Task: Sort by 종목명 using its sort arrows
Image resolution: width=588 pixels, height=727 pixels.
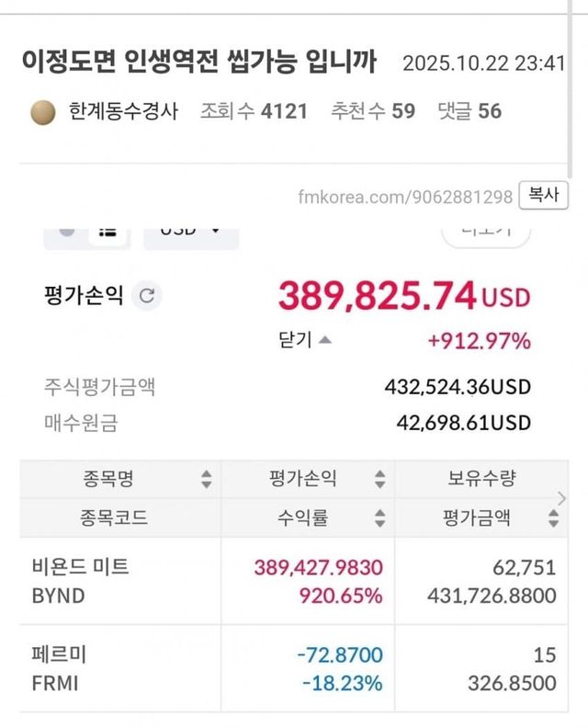Action: [206, 479]
